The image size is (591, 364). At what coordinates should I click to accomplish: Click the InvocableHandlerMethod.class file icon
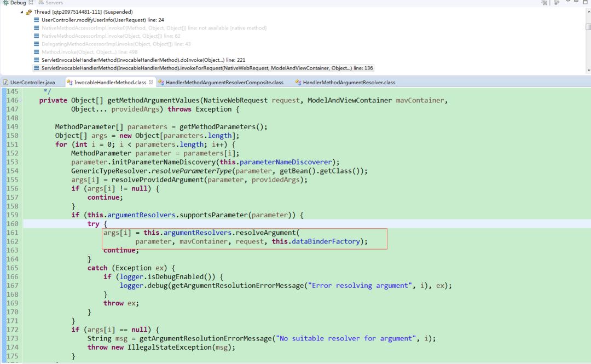pyautogui.click(x=69, y=82)
